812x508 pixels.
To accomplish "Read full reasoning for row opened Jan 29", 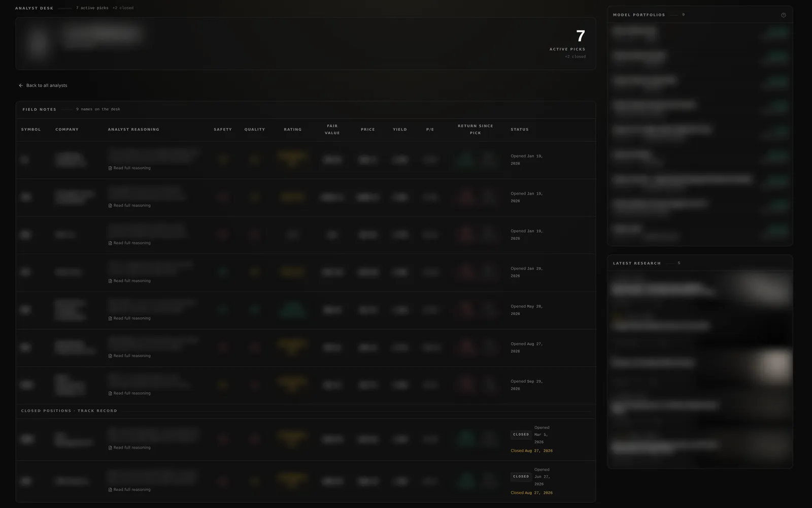I will point(129,281).
